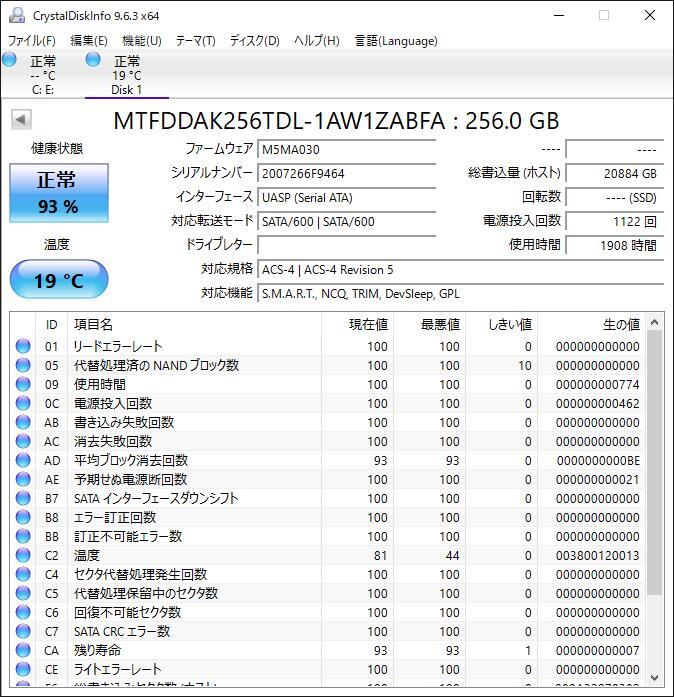
Task: Click blue status orb for ID B7 row
Action: [x=23, y=498]
